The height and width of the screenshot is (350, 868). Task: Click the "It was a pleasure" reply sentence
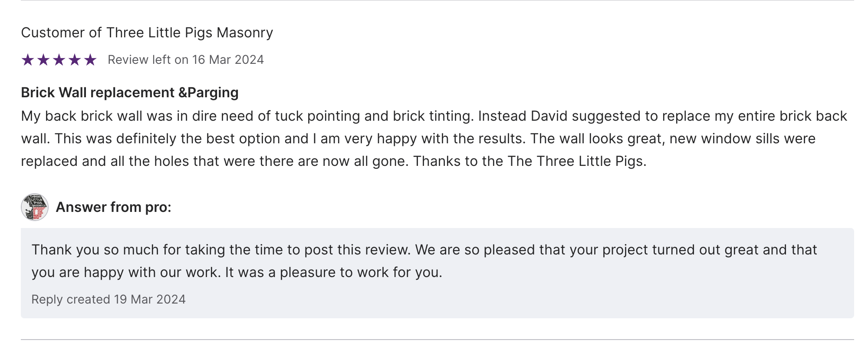pyautogui.click(x=333, y=272)
